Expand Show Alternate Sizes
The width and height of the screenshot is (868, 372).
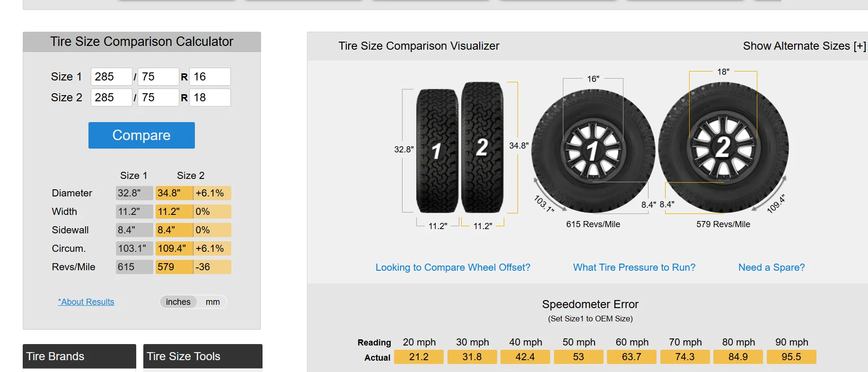point(804,46)
